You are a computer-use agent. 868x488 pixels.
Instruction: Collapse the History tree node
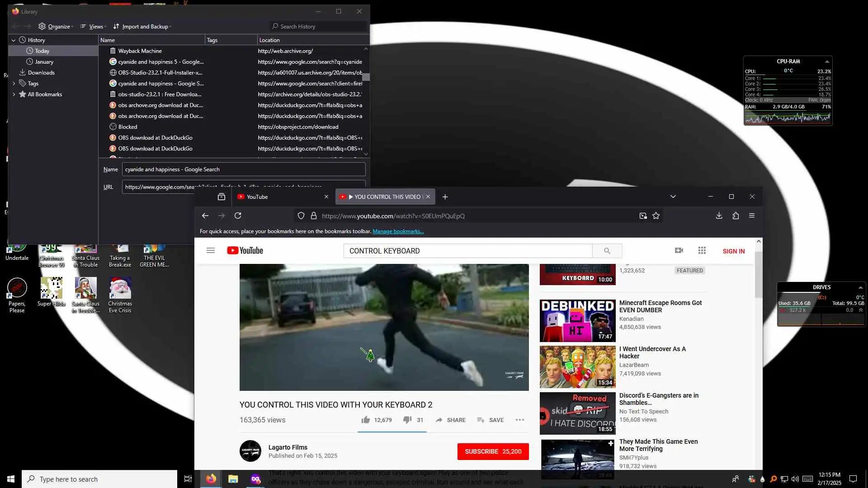pyautogui.click(x=14, y=40)
